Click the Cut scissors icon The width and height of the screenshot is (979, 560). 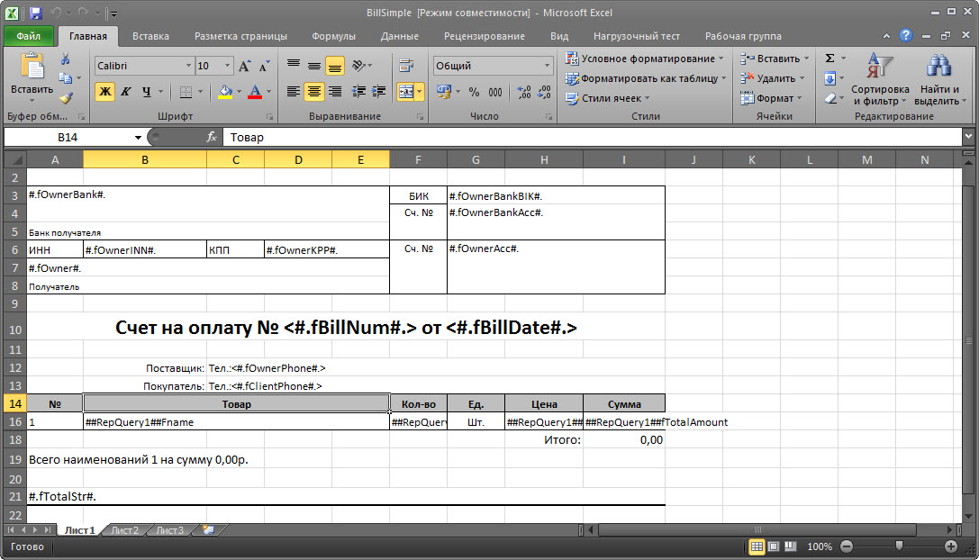tap(65, 59)
